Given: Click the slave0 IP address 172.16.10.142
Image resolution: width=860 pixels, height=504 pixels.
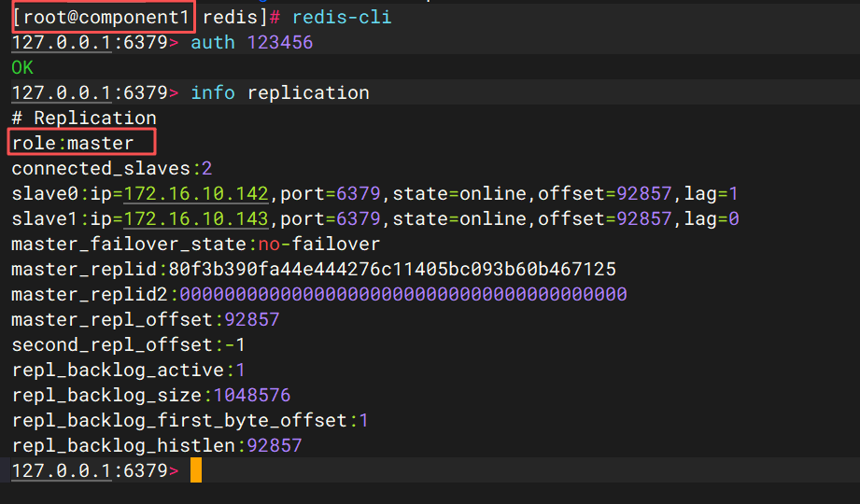Looking at the screenshot, I should (x=196, y=194).
